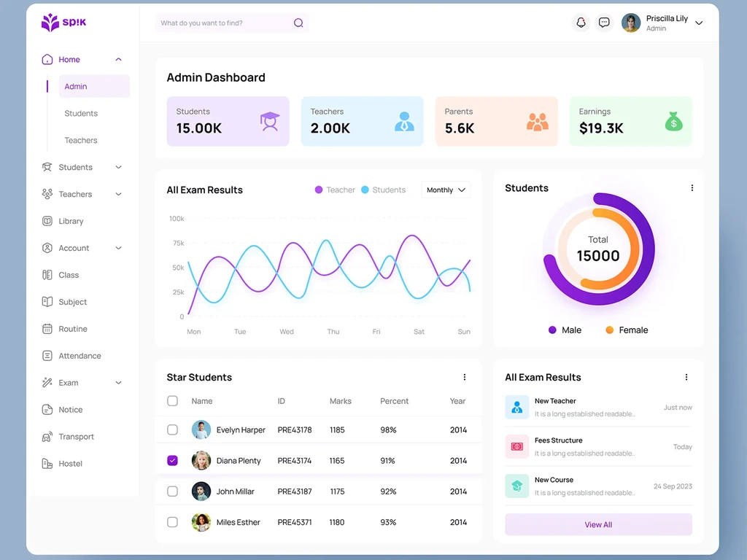Click the purple Teacher legend dot

319,190
